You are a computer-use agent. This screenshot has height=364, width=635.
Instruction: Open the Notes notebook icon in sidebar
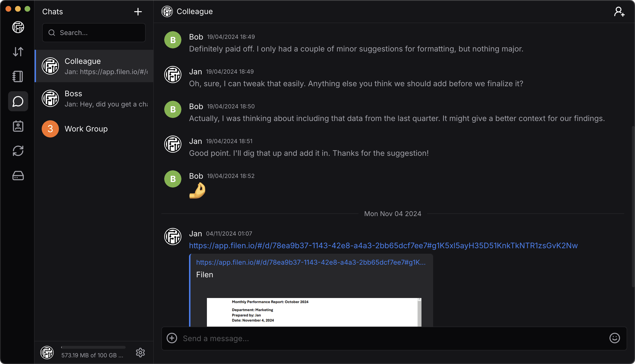[18, 76]
